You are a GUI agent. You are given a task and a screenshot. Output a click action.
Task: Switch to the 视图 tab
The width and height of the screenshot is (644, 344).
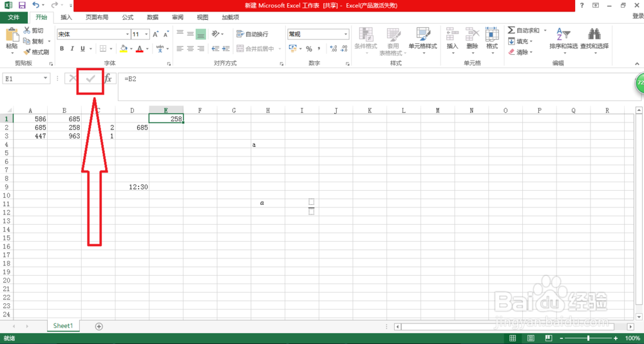[x=202, y=17]
